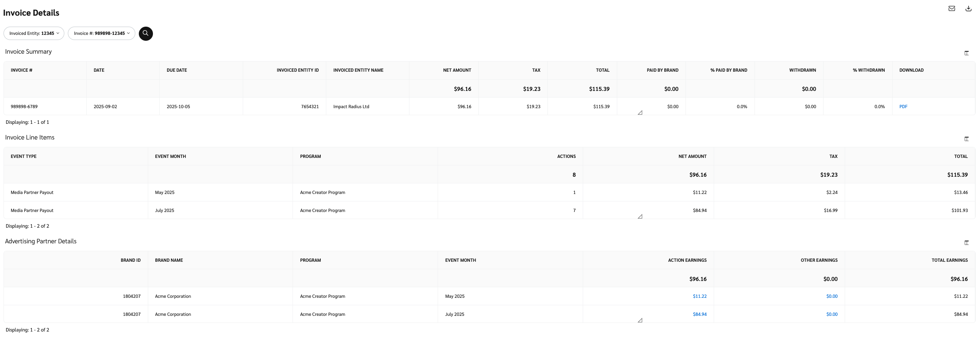Click the May 2025 other earnings $0.00 link

coord(831,296)
